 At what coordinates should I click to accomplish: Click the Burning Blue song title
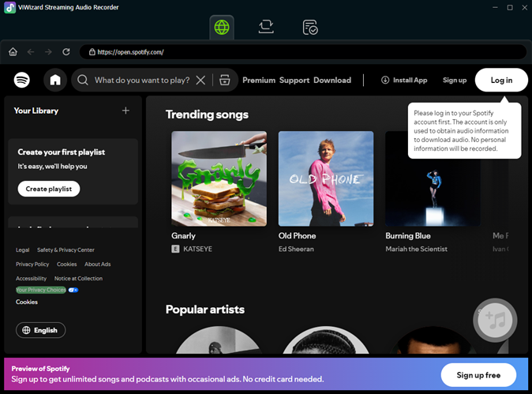408,236
